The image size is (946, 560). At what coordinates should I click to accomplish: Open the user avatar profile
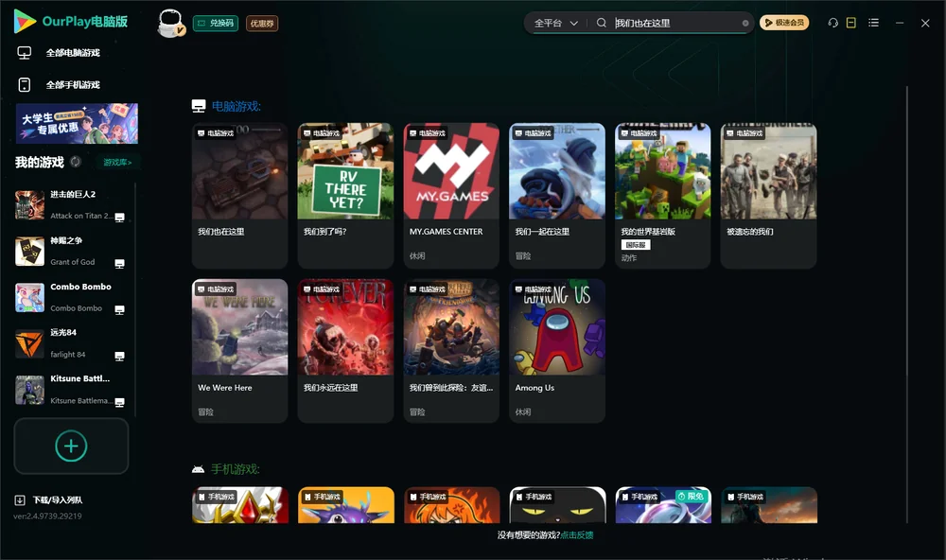[170, 23]
